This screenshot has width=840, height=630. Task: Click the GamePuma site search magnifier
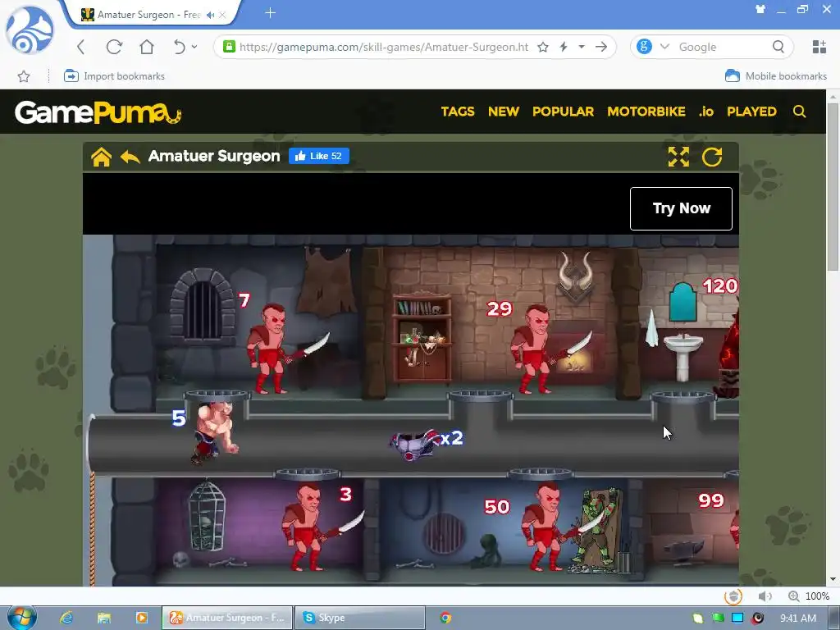pyautogui.click(x=799, y=112)
